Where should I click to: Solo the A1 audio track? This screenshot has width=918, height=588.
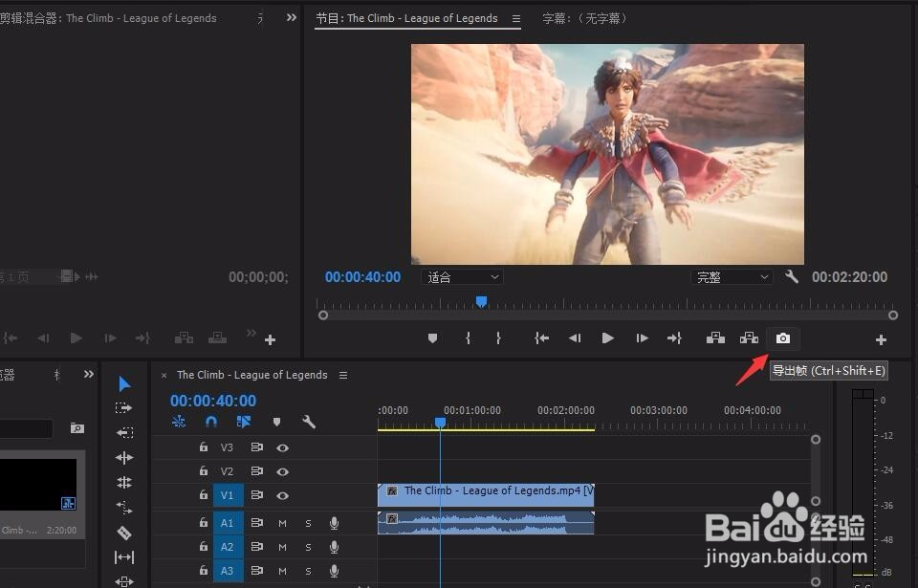pos(308,523)
